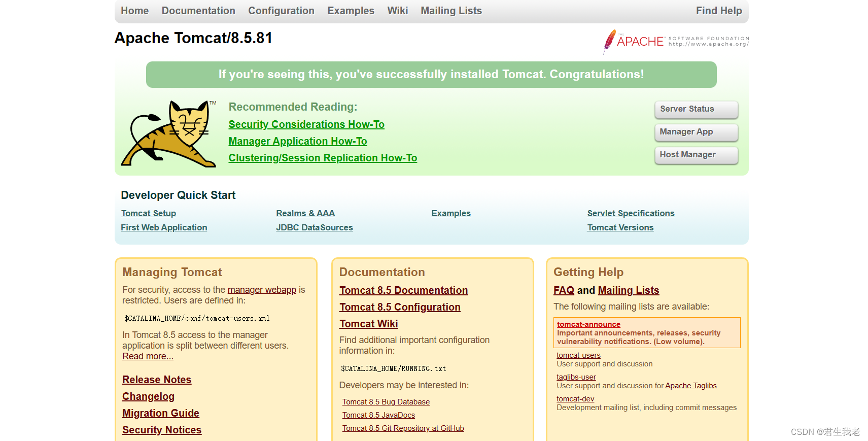The width and height of the screenshot is (868, 441).
Task: Click the $CATALINA_HOME/RUNNING.txt path text
Action: point(394,369)
